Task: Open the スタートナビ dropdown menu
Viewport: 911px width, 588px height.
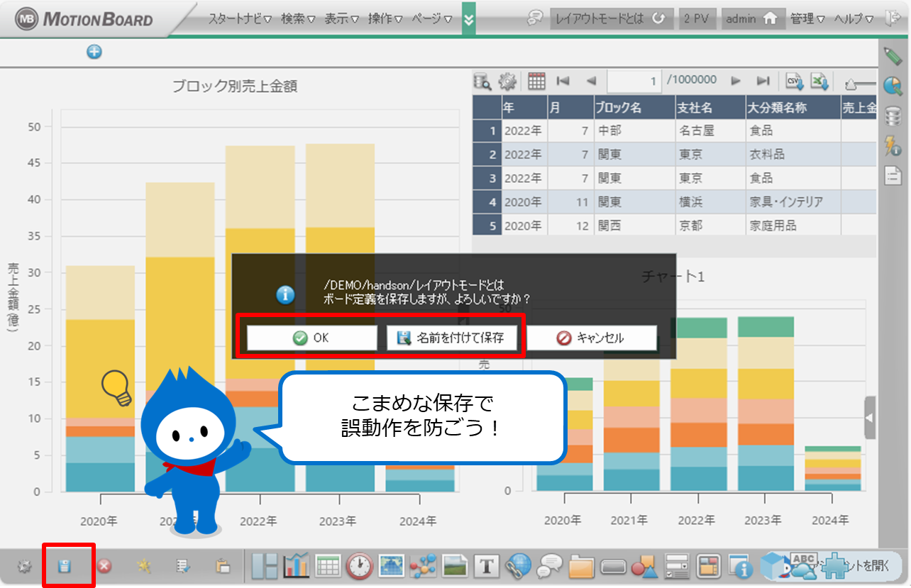Action: click(240, 19)
